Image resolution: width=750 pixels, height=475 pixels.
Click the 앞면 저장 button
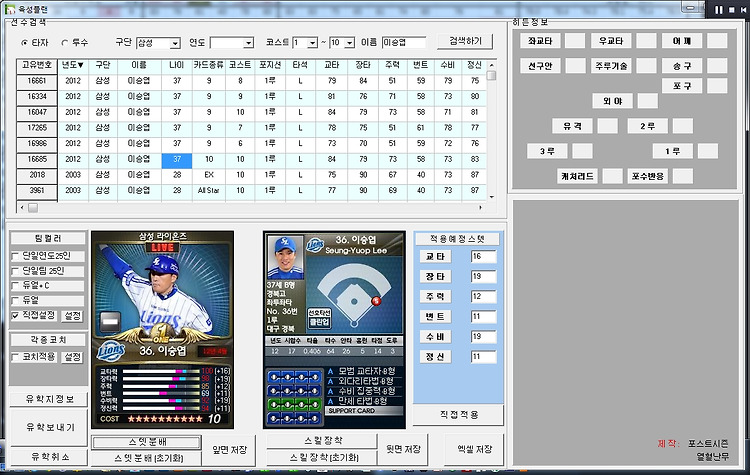[229, 450]
